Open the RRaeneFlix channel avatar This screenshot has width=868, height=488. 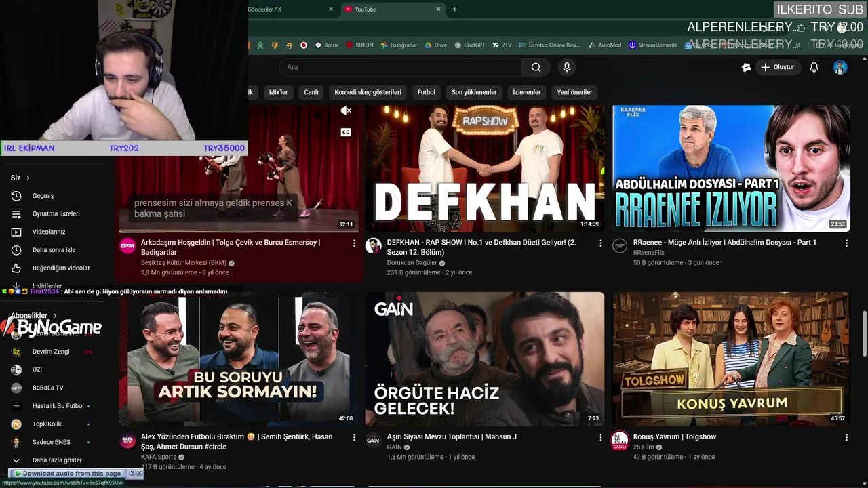pyautogui.click(x=620, y=245)
